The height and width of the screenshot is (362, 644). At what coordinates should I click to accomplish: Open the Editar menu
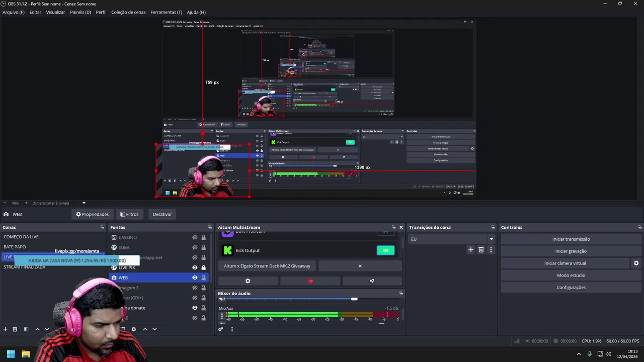(35, 12)
